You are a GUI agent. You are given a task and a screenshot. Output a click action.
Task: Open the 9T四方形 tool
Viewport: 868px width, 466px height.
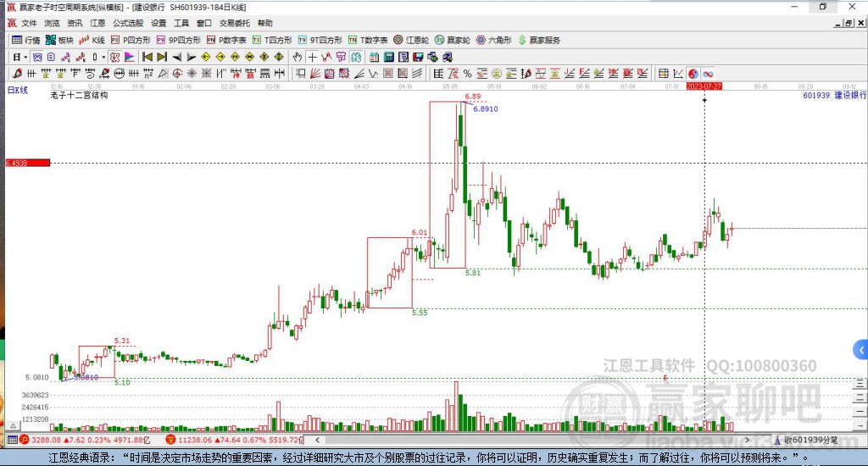[320, 40]
